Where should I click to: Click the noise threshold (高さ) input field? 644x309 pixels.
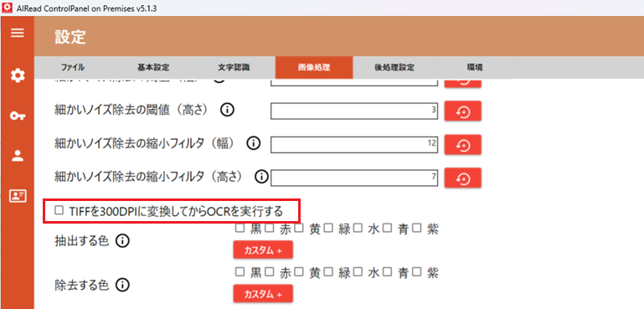(354, 111)
